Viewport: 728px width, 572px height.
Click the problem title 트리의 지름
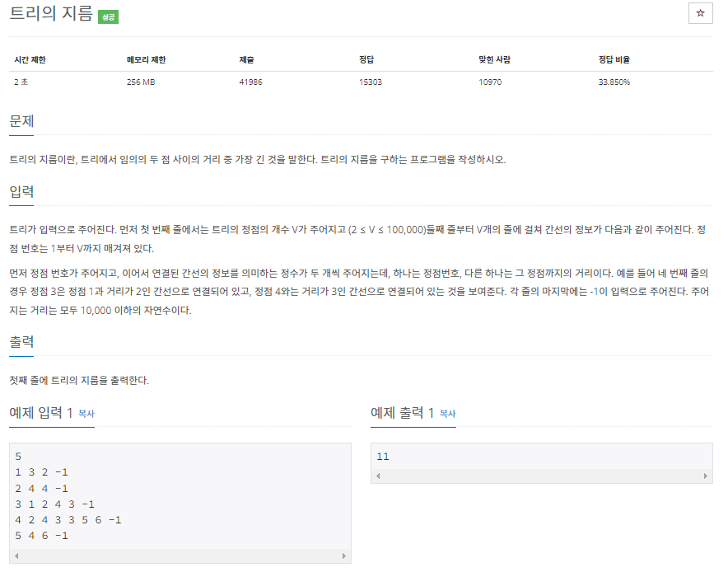click(x=51, y=13)
